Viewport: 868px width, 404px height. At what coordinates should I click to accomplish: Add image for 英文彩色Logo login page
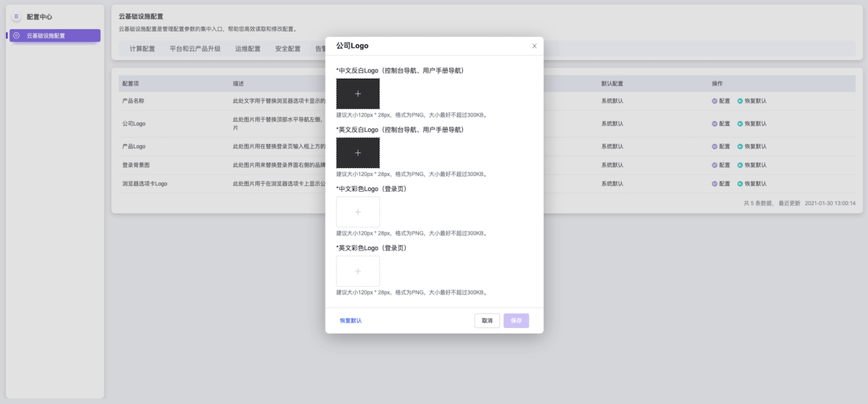(x=357, y=271)
